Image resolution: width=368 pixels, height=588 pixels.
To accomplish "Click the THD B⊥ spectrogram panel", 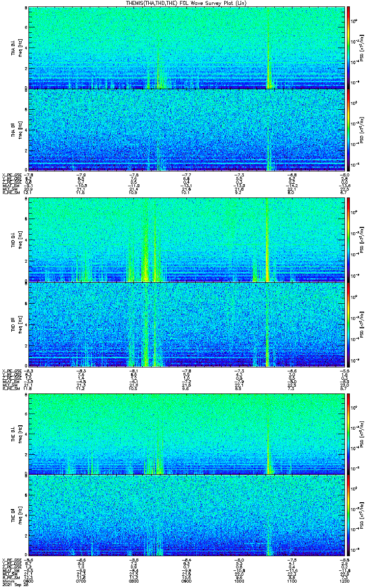I will [x=186, y=240].
